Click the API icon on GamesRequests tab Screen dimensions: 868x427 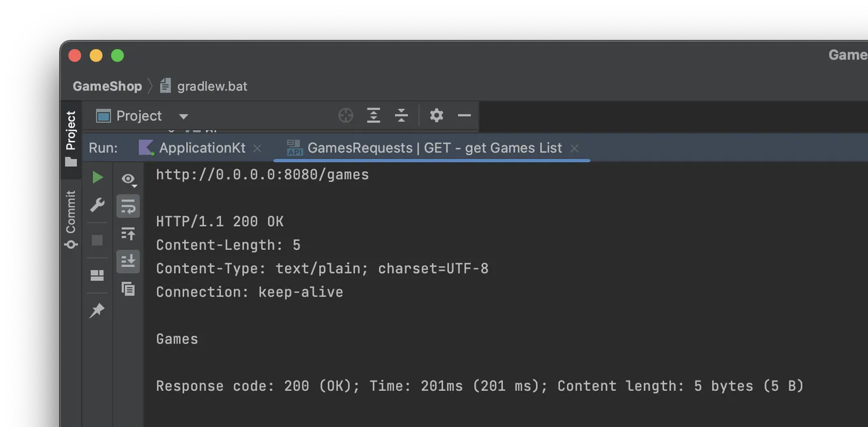pos(294,148)
